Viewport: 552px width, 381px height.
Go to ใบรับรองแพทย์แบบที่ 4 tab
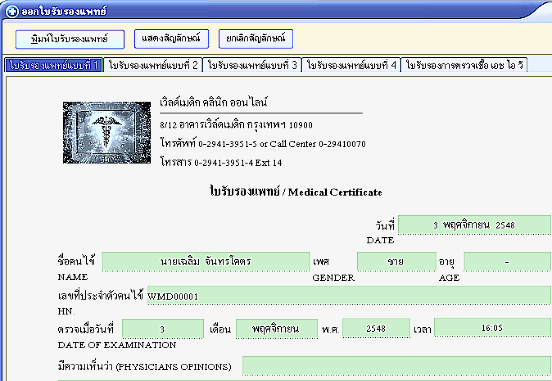click(x=351, y=65)
